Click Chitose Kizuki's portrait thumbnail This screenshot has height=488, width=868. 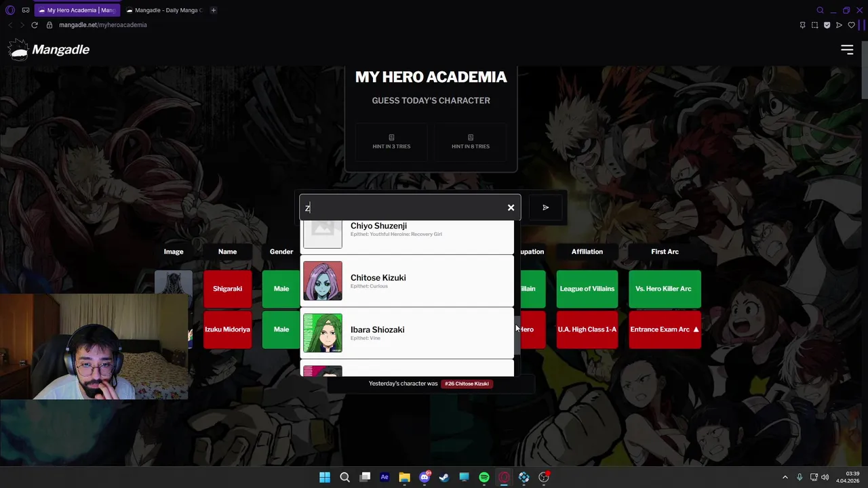pyautogui.click(x=323, y=281)
